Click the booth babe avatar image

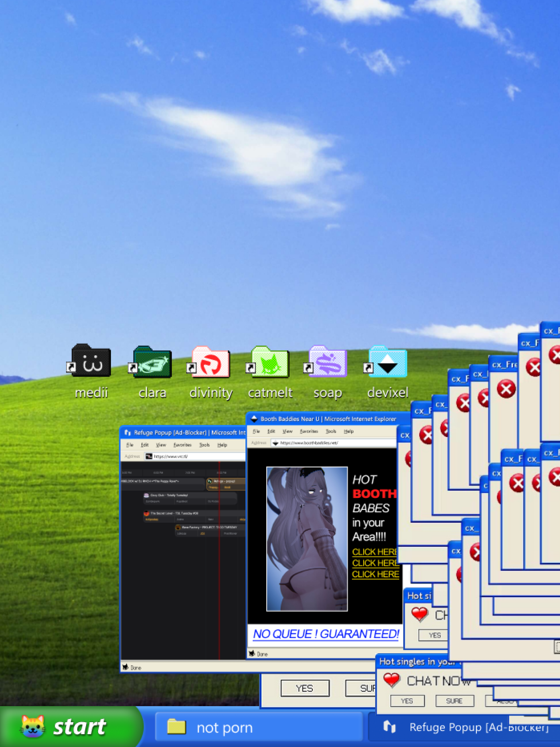pos(307,539)
